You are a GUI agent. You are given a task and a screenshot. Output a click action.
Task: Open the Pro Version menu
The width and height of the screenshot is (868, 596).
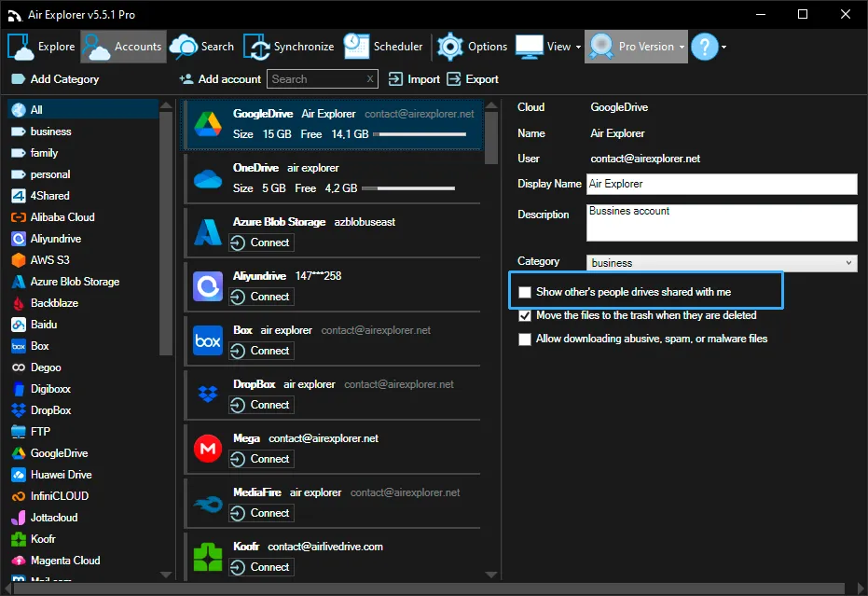[636, 47]
